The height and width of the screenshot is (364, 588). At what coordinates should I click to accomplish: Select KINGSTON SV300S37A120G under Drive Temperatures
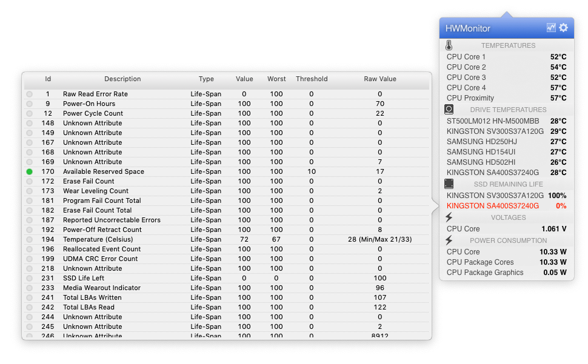[507, 131]
